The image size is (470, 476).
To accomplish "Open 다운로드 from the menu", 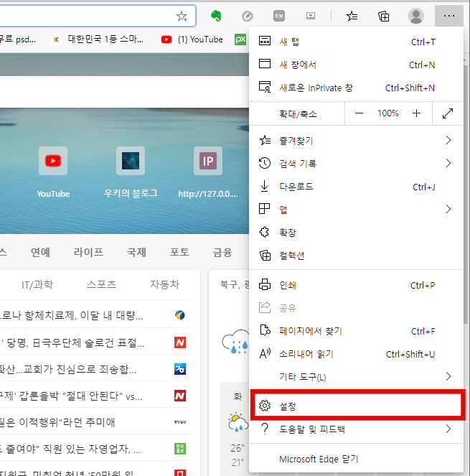I will click(356, 187).
